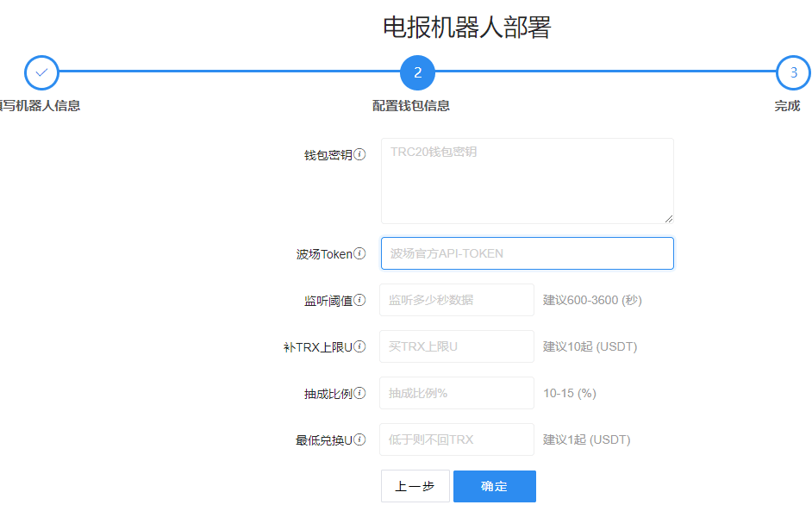
Task: Click the 监听多少秒数据 input box
Action: tap(457, 300)
